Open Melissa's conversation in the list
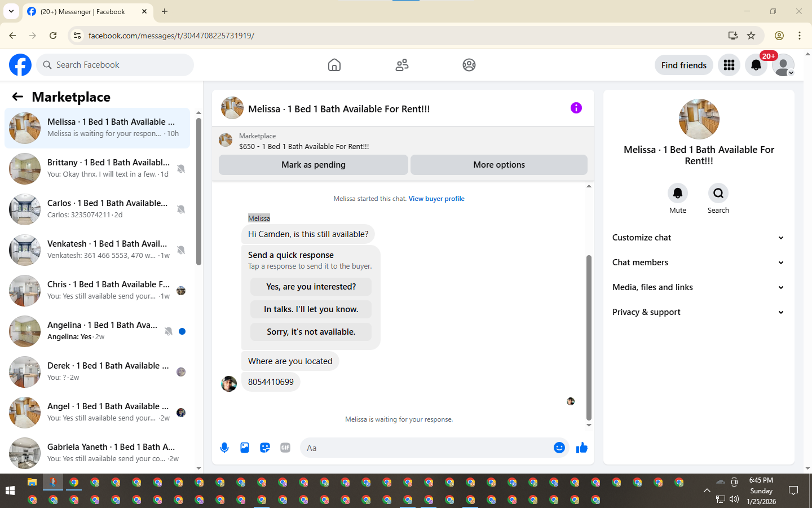 tap(97, 128)
